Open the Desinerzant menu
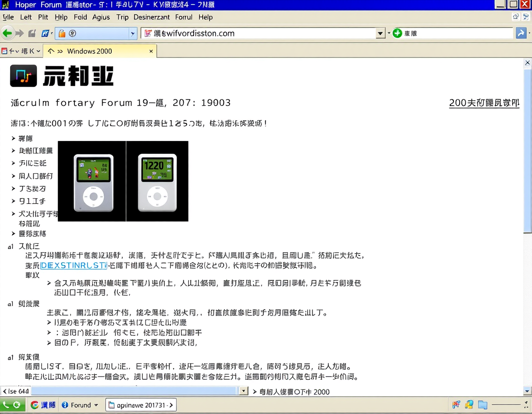532x414 pixels. (x=151, y=17)
